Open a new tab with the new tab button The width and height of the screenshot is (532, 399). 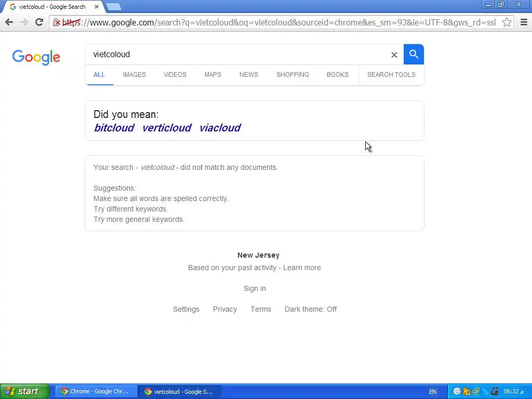[x=113, y=7]
